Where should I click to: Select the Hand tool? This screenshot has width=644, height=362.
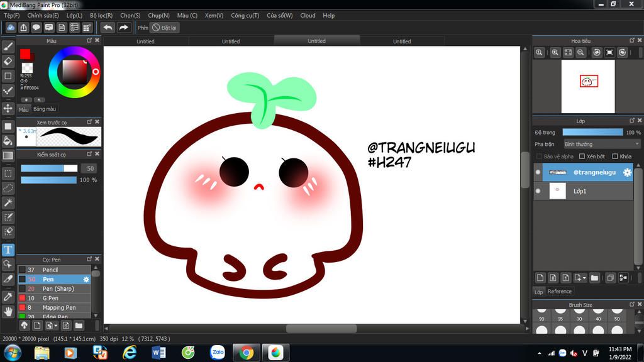click(x=8, y=312)
